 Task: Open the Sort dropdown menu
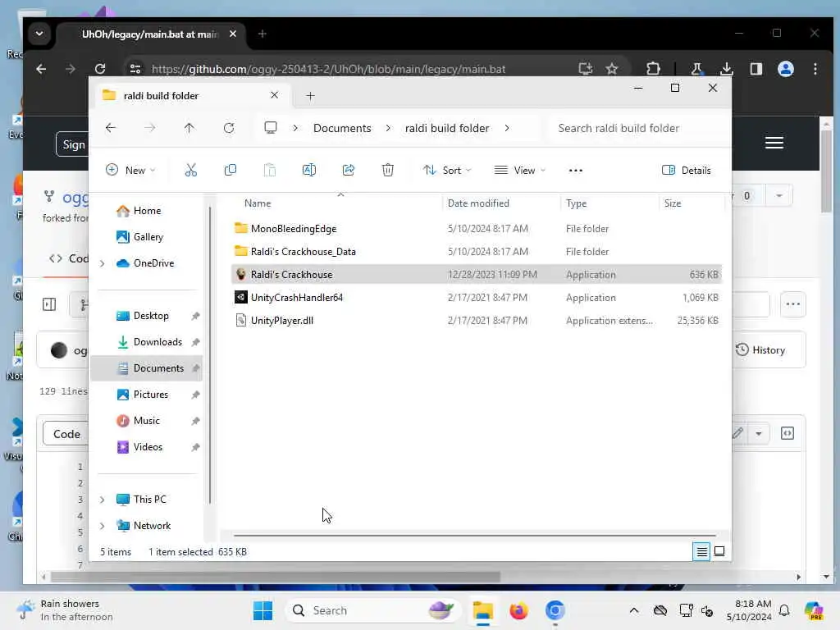(x=447, y=171)
